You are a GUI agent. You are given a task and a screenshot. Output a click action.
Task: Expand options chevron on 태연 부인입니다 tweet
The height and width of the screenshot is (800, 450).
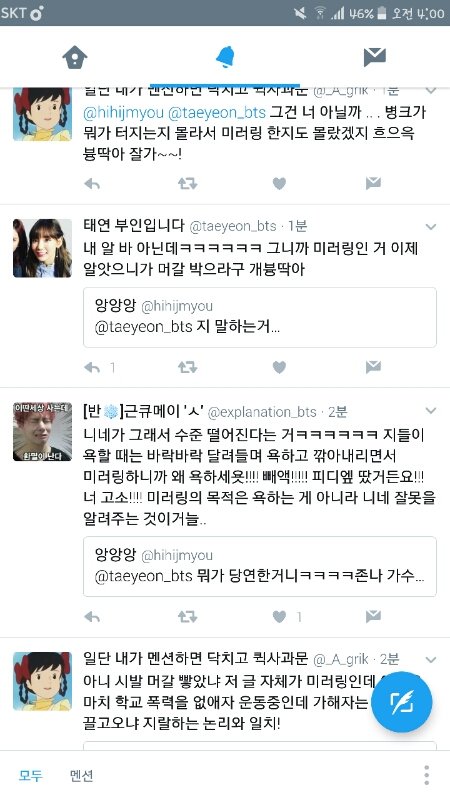pos(431,227)
